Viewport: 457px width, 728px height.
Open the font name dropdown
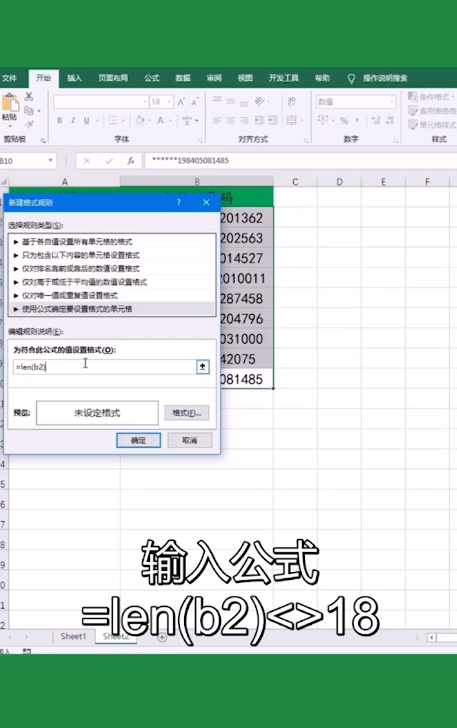click(x=145, y=102)
